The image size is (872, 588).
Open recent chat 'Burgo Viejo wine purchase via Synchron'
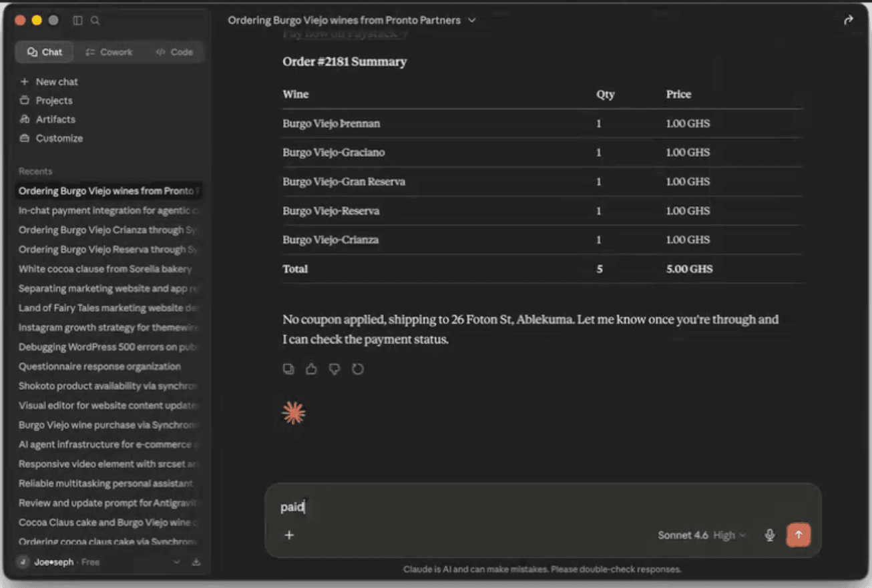109,424
